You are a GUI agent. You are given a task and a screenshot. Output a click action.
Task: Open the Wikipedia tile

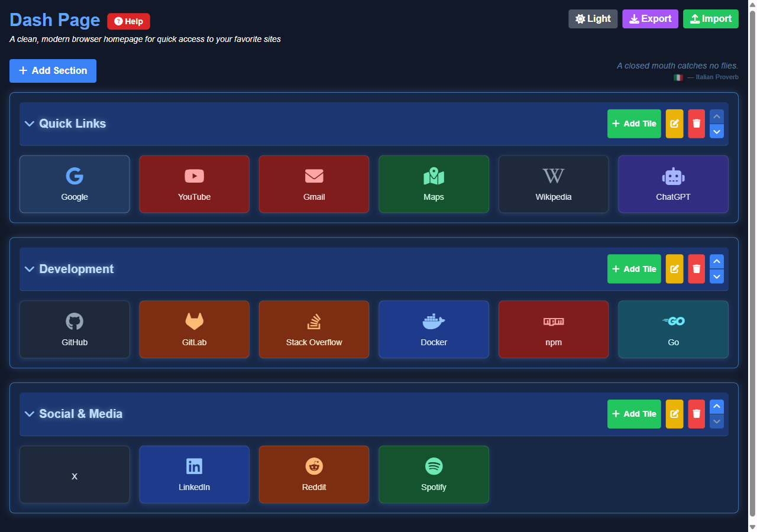click(x=554, y=184)
